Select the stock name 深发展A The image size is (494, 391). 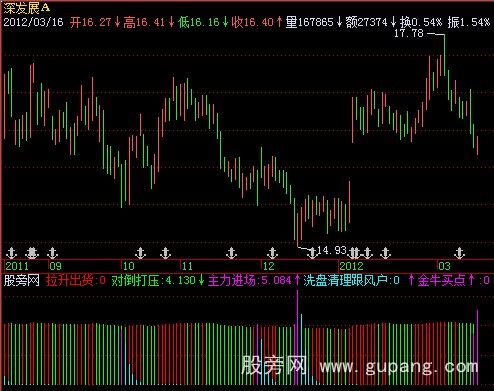coord(27,7)
